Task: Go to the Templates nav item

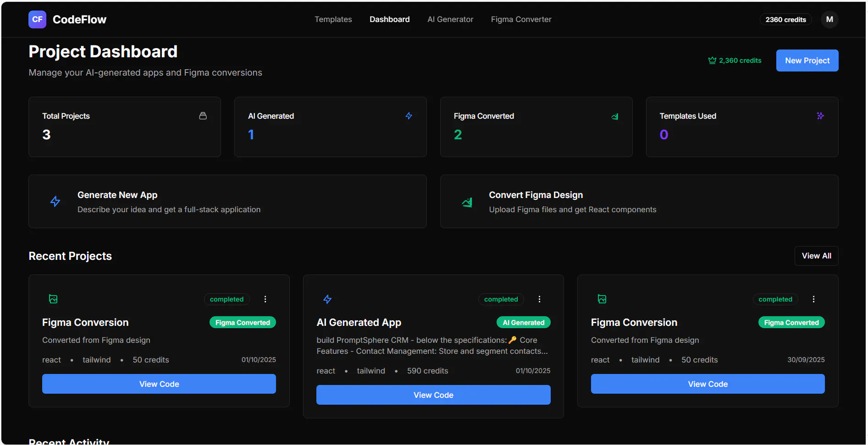Action: pyautogui.click(x=333, y=19)
